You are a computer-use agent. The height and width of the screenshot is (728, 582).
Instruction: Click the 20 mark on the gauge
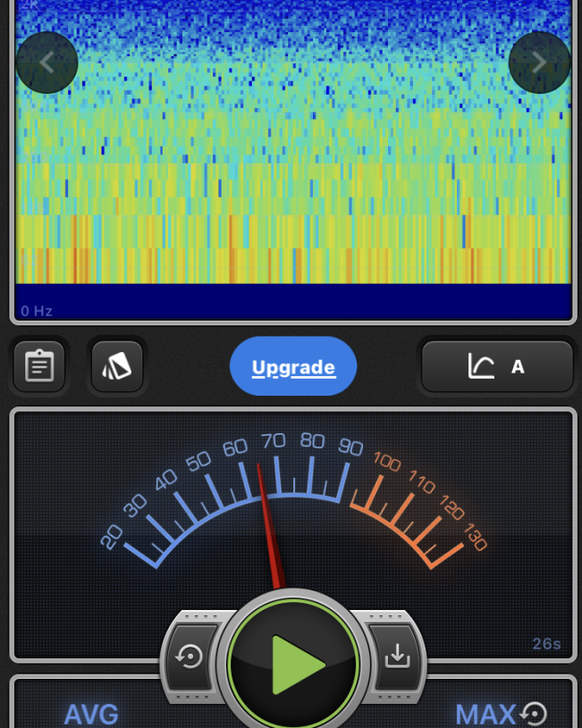click(x=111, y=537)
